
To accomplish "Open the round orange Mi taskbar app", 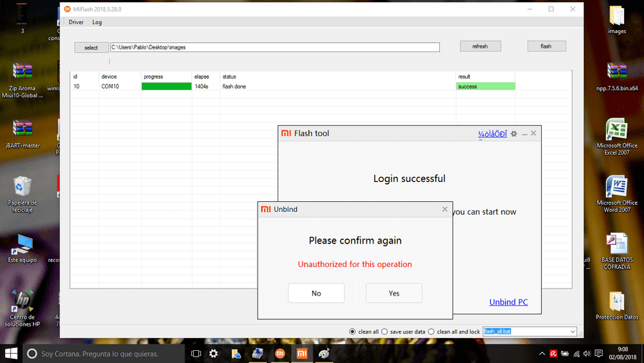I will point(280,354).
